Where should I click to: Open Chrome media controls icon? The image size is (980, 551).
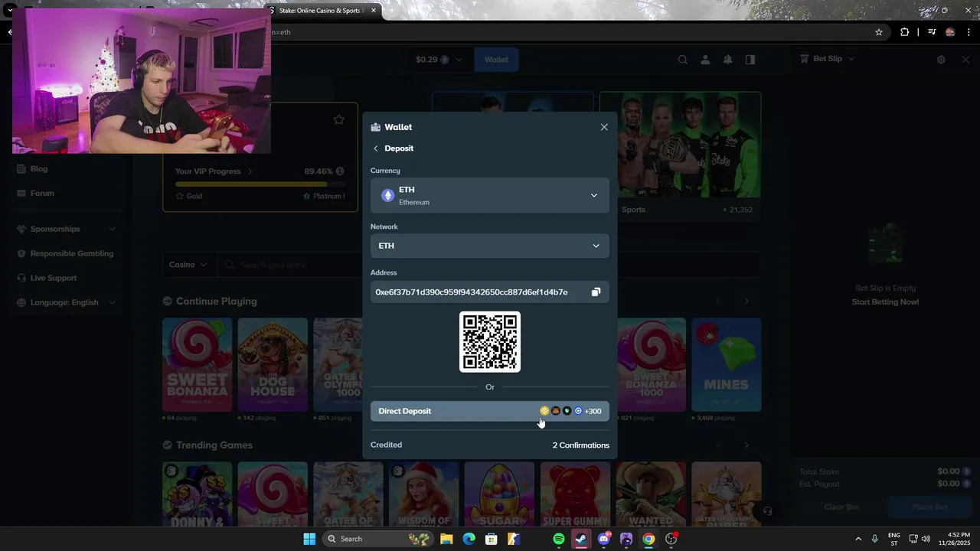pyautogui.click(x=932, y=32)
